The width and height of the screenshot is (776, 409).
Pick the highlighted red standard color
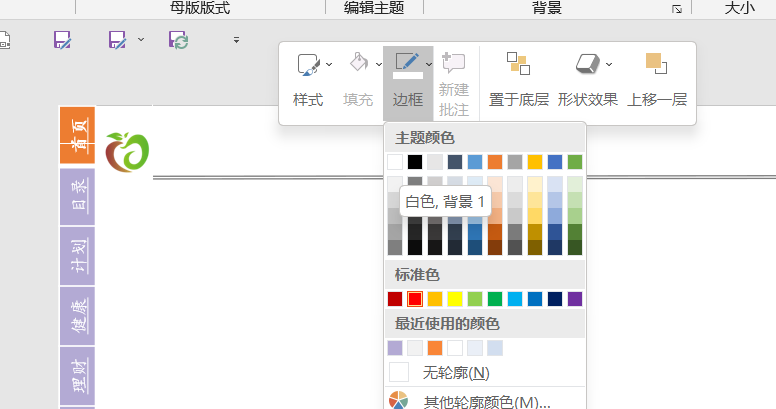pyautogui.click(x=415, y=299)
